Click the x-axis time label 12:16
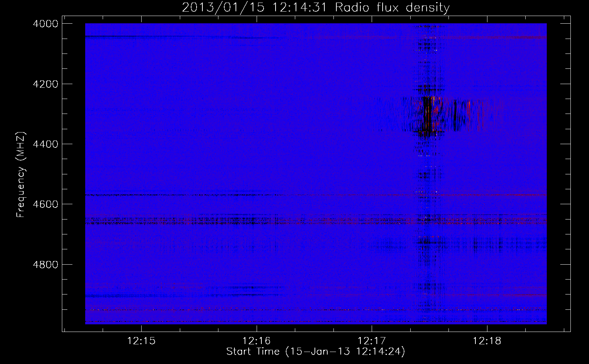This screenshot has height=364, width=589. point(256,341)
